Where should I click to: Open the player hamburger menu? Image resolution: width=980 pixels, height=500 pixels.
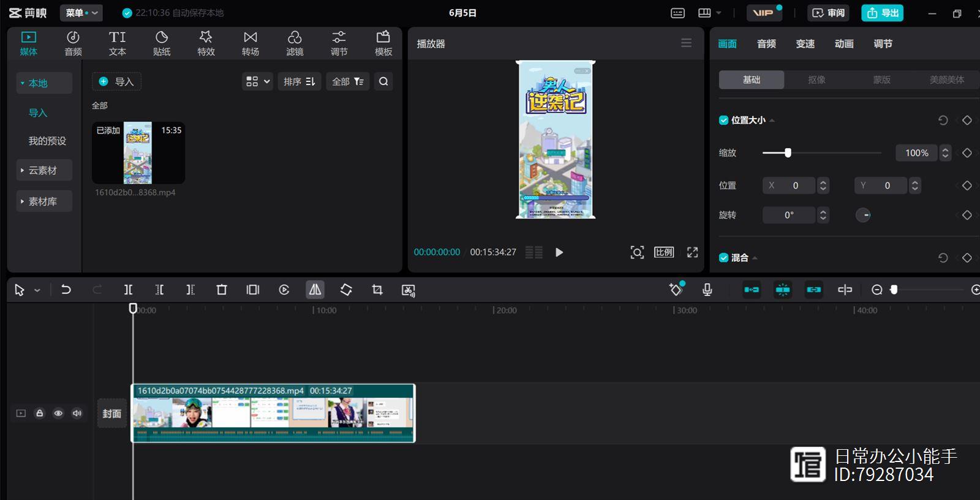(686, 43)
